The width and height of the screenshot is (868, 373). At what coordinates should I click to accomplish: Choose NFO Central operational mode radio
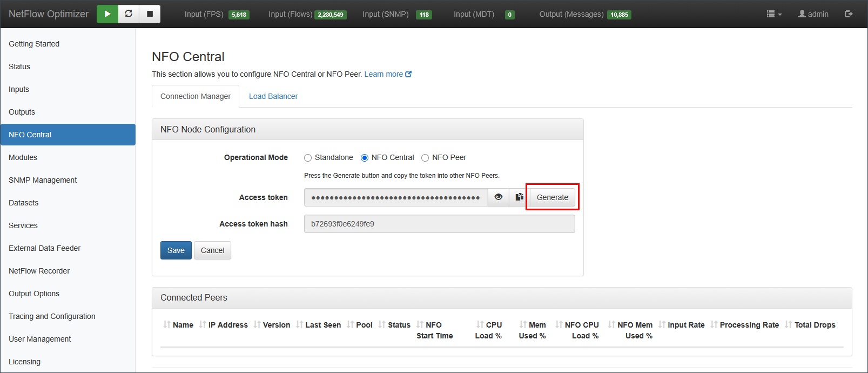(365, 158)
